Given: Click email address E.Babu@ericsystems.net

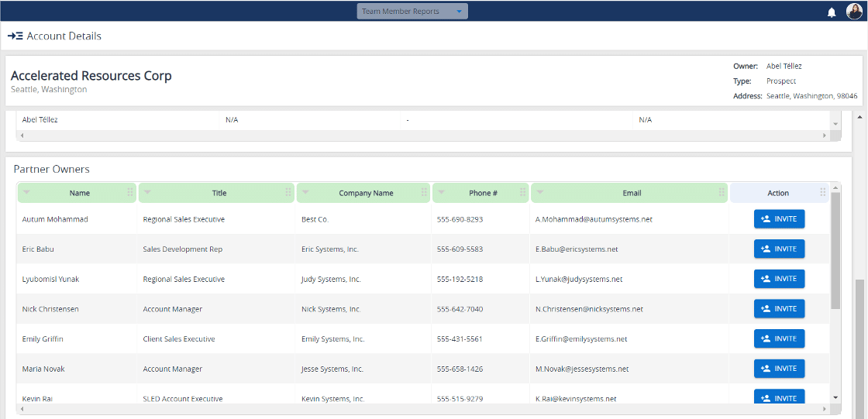Looking at the screenshot, I should 576,249.
